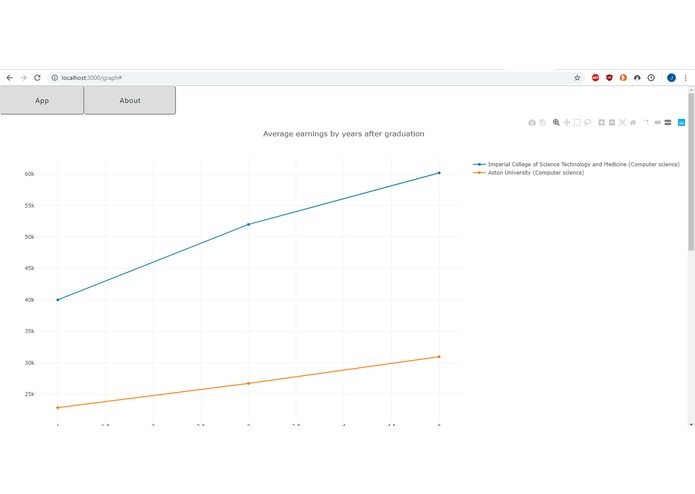The height and width of the screenshot is (494, 695).
Task: Toggle Imperial College legend entry
Action: 576,164
